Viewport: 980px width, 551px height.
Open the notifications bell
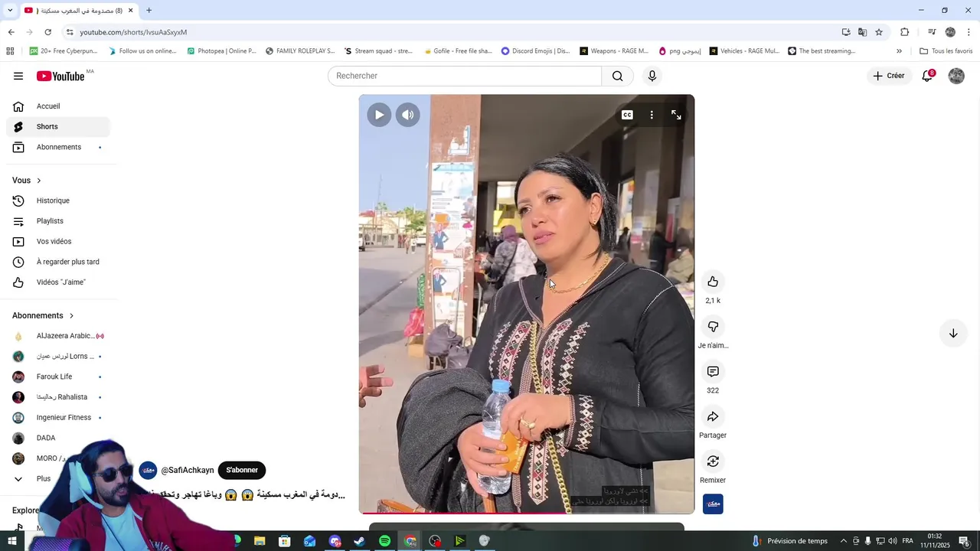click(x=927, y=76)
